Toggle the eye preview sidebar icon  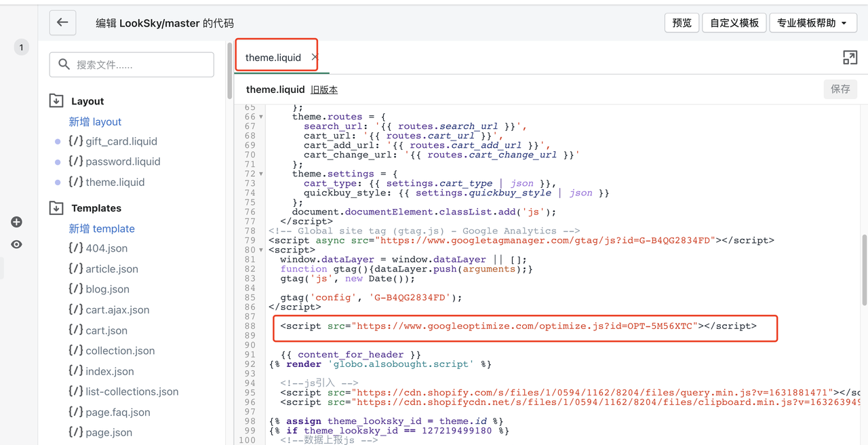tap(17, 244)
